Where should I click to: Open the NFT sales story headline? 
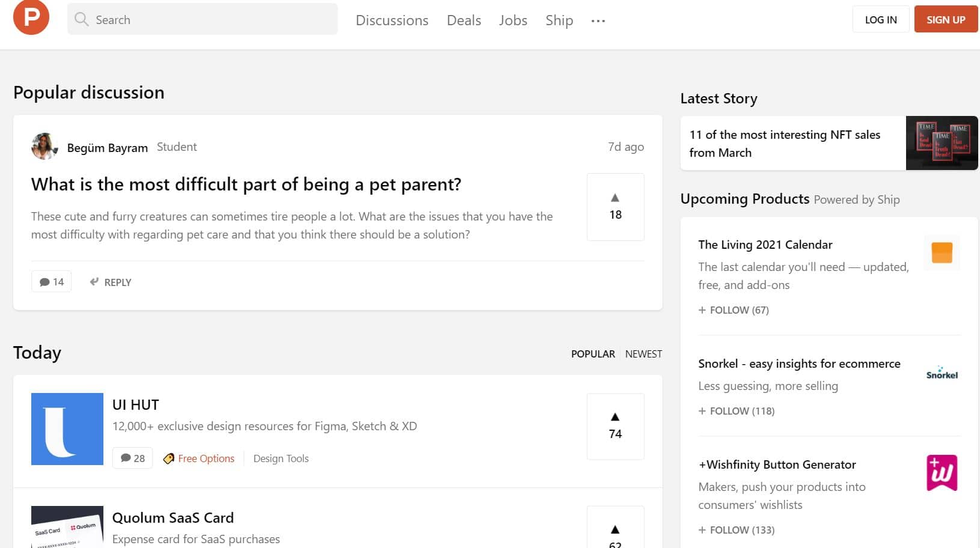(785, 144)
